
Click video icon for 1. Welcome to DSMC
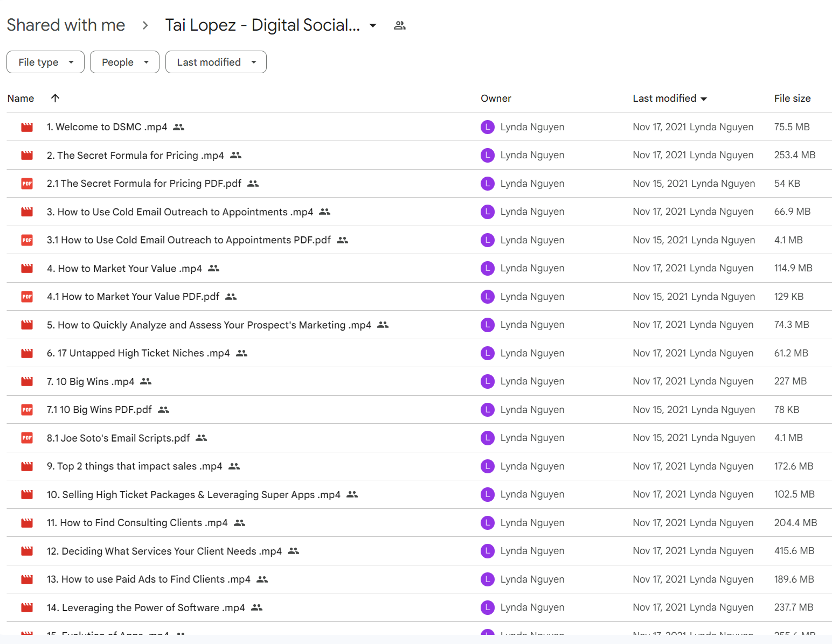click(27, 127)
